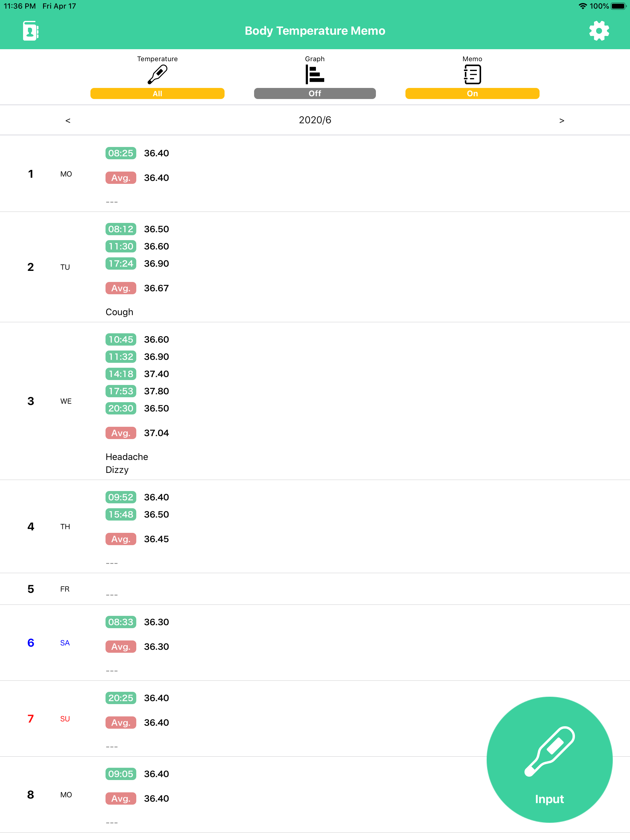Screen dimensions: 630x840
Task: Click the 08:25 time badge on Monday
Action: click(x=121, y=153)
